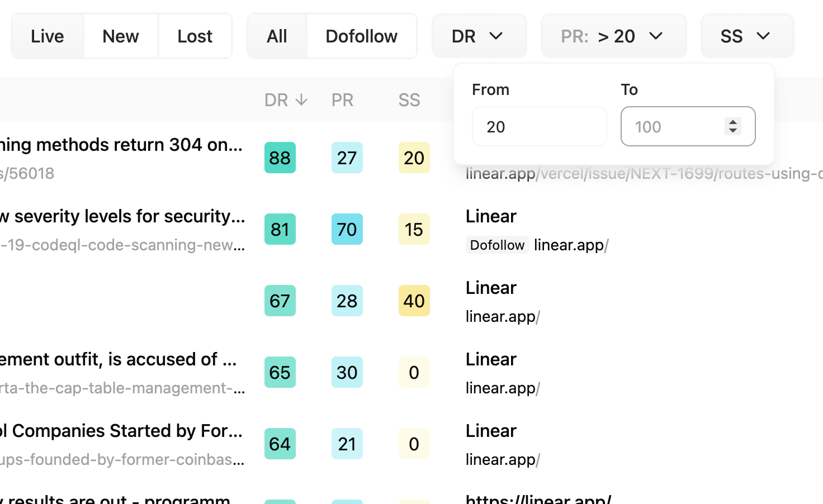Increment the To value stepper
823x504 pixels.
point(732,122)
